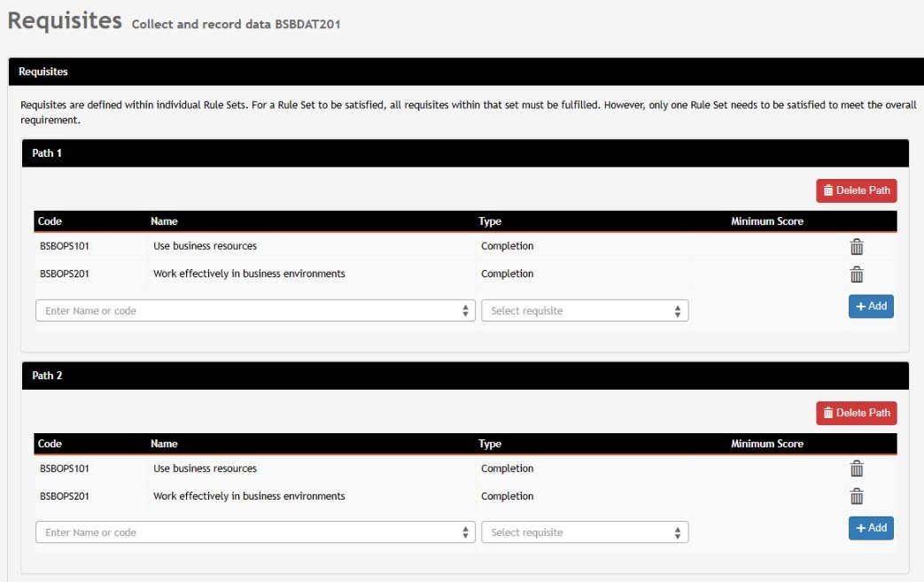Click the Type column header in Path 2
The image size is (924, 582).
pyautogui.click(x=490, y=444)
